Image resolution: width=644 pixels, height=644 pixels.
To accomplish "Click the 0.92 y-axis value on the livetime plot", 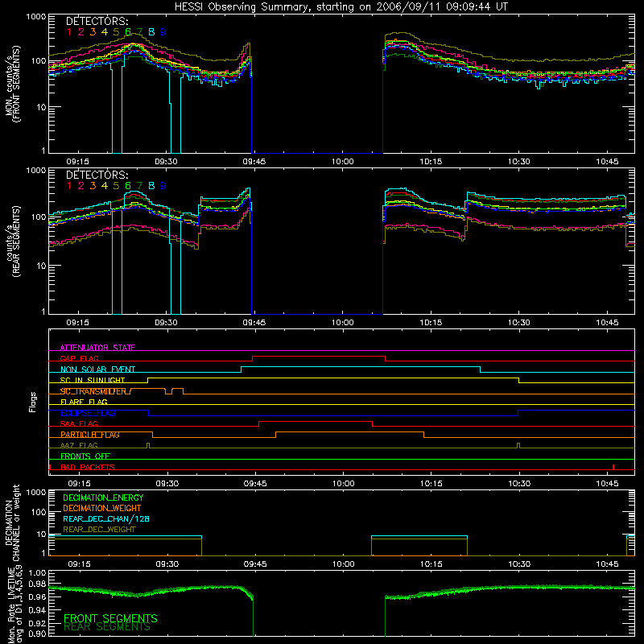I will [37, 621].
